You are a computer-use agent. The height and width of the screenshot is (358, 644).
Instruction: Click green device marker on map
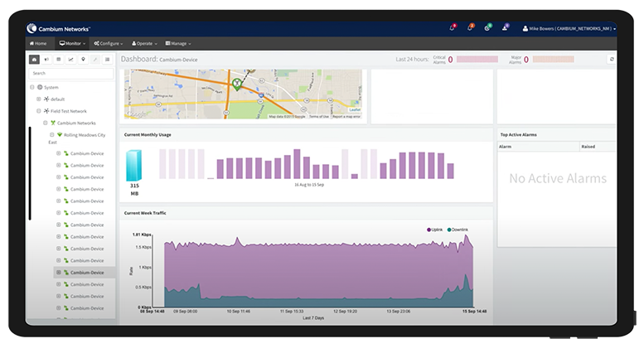(x=237, y=85)
